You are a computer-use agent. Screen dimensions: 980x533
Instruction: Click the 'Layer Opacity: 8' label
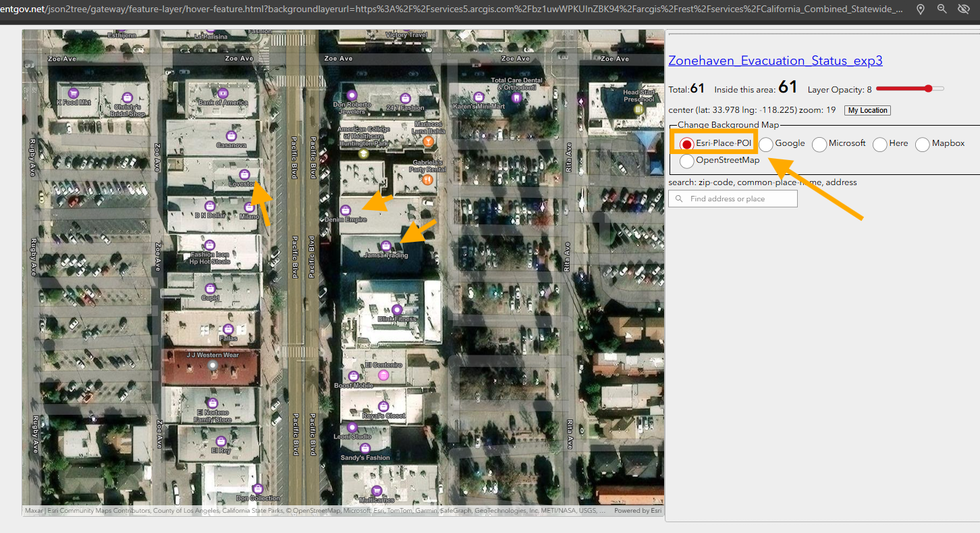(x=840, y=89)
